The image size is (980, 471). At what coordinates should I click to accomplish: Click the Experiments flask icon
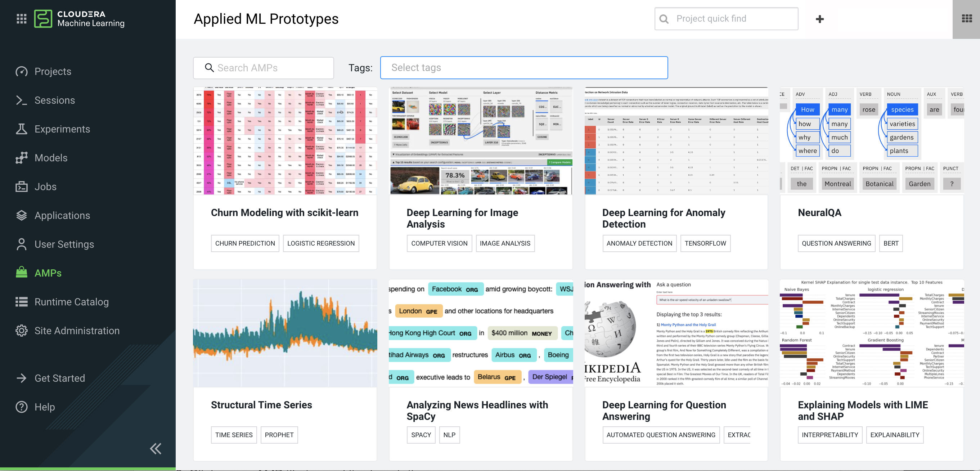[x=21, y=129]
